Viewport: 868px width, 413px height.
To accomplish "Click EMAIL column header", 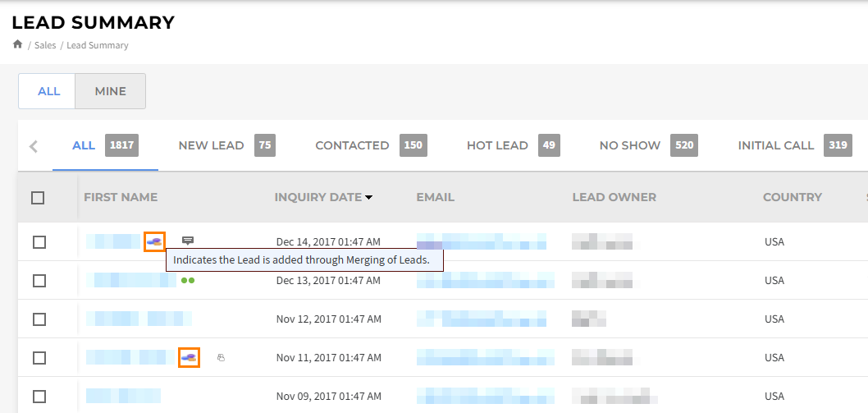I will 436,197.
